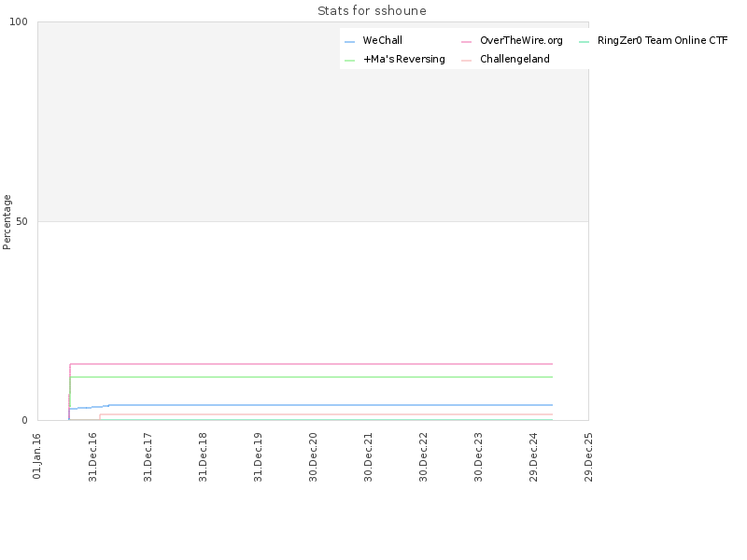Click the teal RingZer0 legend color marker
The width and height of the screenshot is (747, 560).
click(x=585, y=42)
